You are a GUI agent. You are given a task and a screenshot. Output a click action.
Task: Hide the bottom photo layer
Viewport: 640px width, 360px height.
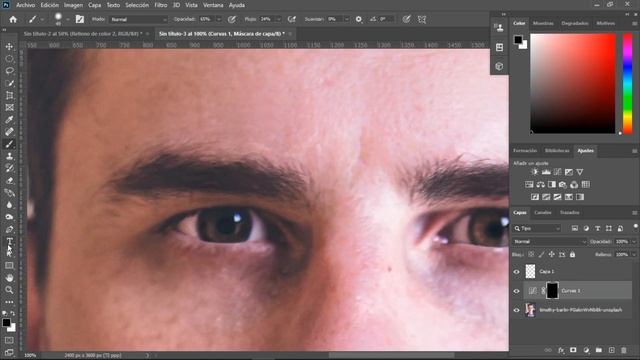(x=517, y=310)
